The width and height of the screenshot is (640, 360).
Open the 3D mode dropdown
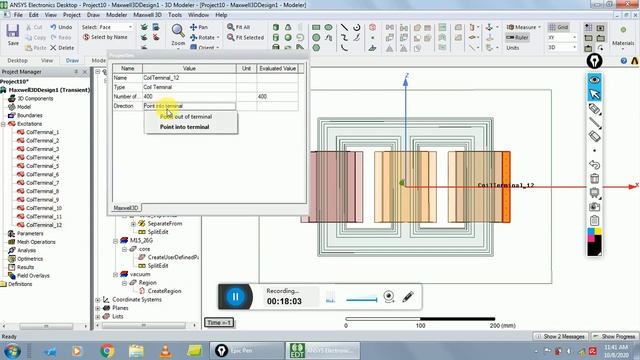click(562, 47)
